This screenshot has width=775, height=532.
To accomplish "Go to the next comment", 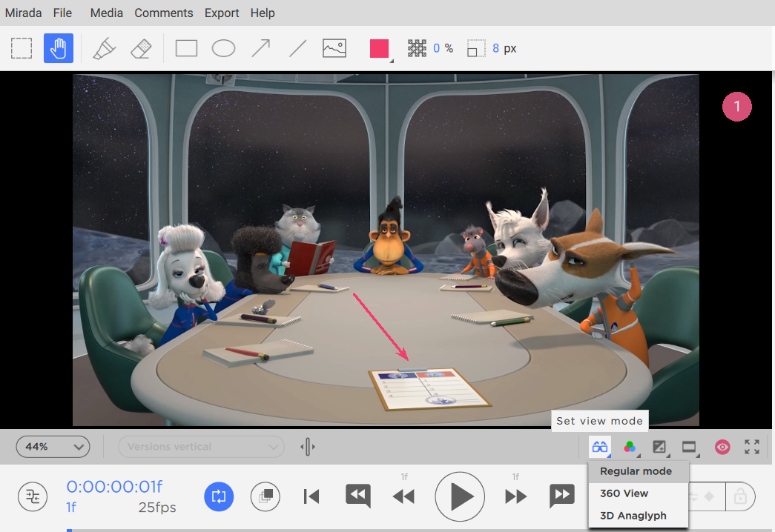I will [x=562, y=496].
